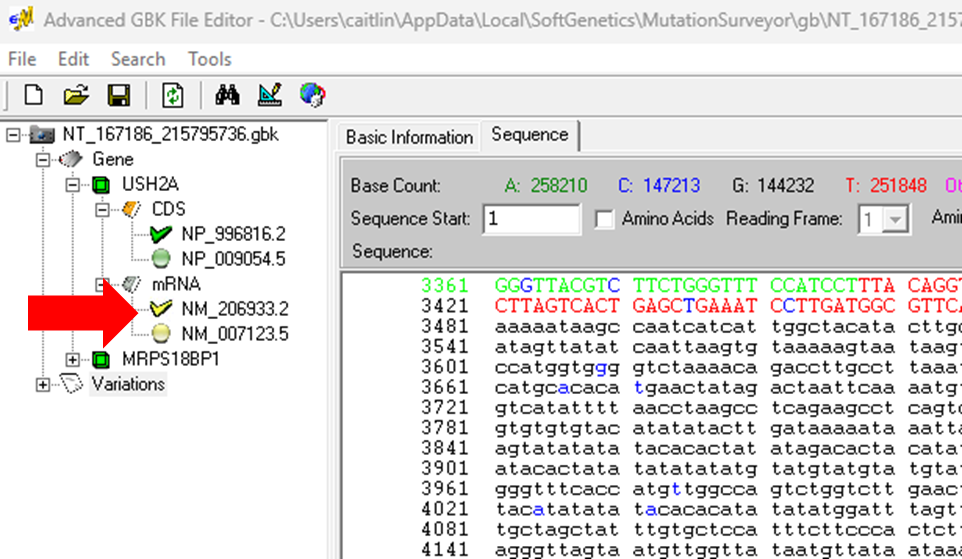This screenshot has height=559, width=962.
Task: Toggle the yellow circle on NM_007123.5
Action: click(161, 334)
